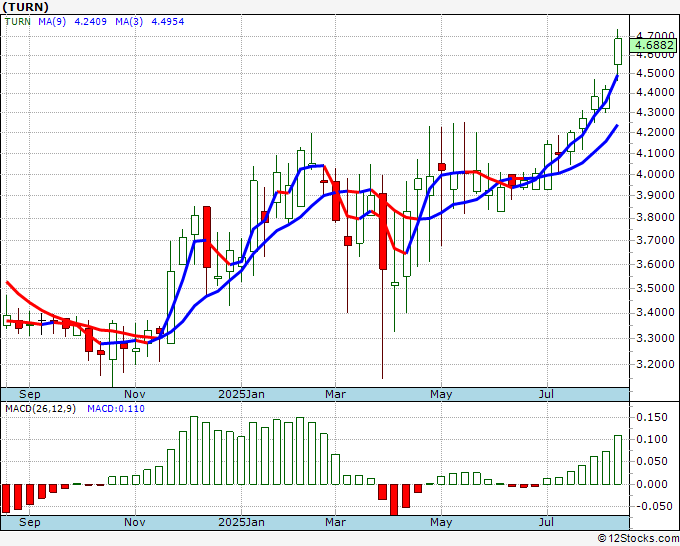Viewport: 680px width, 546px height.
Task: Click the longest red MACD bar below -0.050
Action: point(394,500)
